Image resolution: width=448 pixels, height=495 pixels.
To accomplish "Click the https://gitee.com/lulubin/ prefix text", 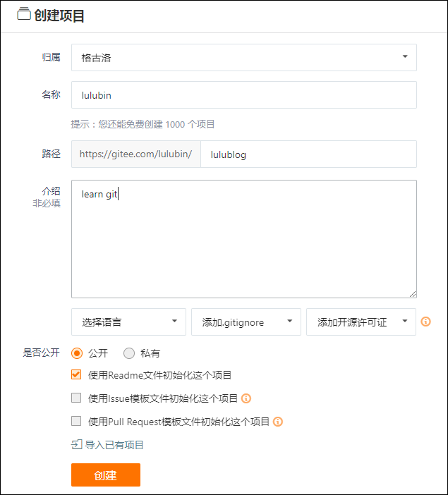I will [x=136, y=154].
